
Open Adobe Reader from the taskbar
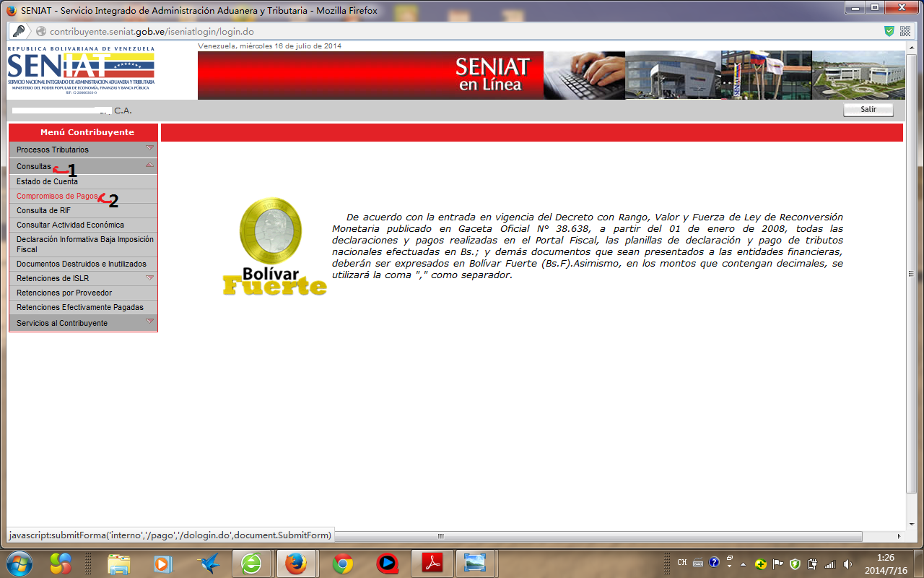(x=432, y=564)
